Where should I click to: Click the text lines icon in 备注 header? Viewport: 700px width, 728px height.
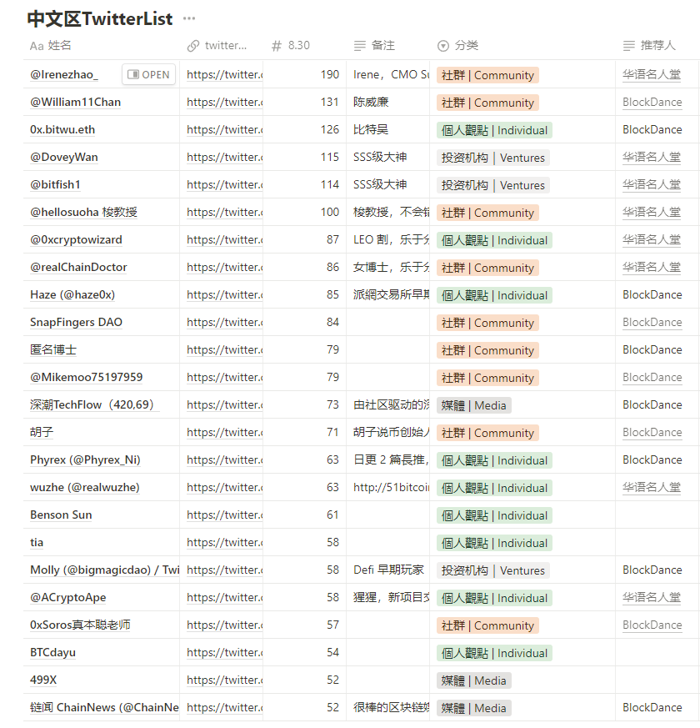(359, 46)
